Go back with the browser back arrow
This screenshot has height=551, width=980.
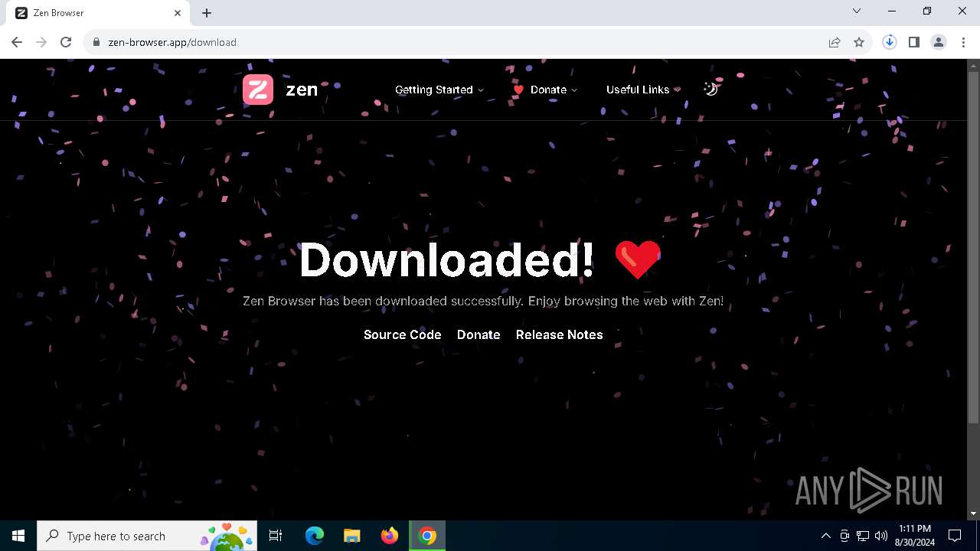pyautogui.click(x=17, y=42)
